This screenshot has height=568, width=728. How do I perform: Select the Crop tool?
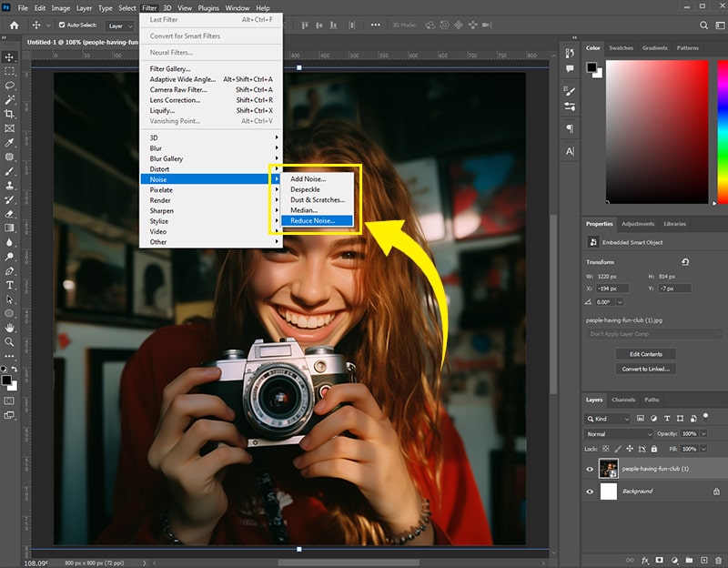tap(9, 114)
